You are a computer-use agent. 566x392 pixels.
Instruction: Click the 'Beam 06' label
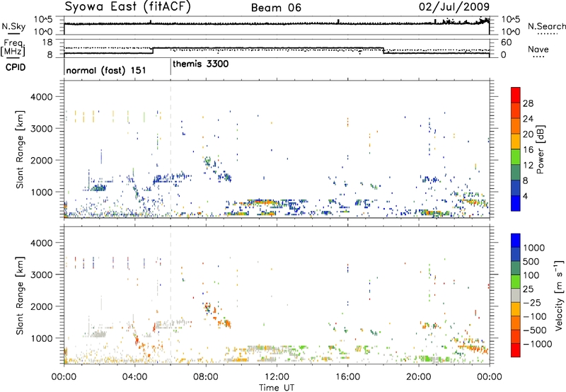click(x=276, y=8)
